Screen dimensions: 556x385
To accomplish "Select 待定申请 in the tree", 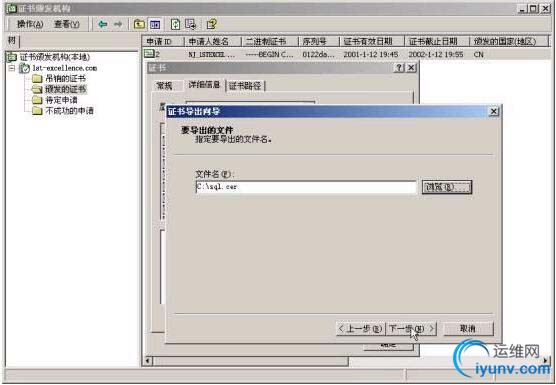I will pos(61,100).
